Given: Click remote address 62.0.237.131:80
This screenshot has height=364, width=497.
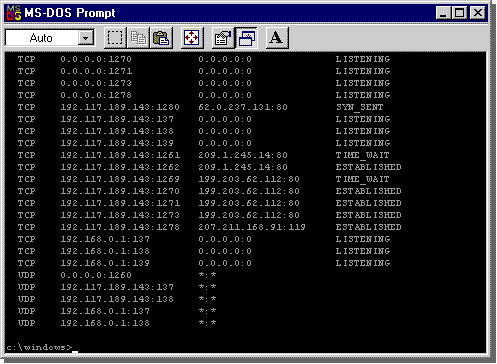Looking at the screenshot, I should 243,107.
